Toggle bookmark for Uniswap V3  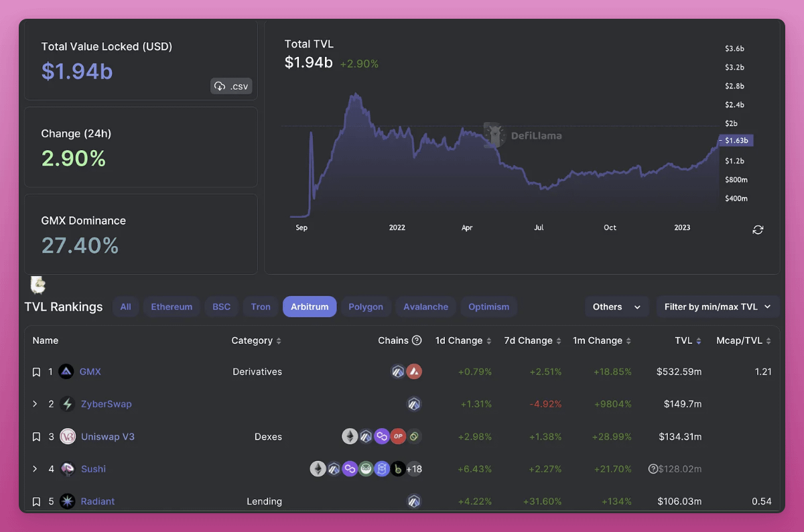coord(37,437)
